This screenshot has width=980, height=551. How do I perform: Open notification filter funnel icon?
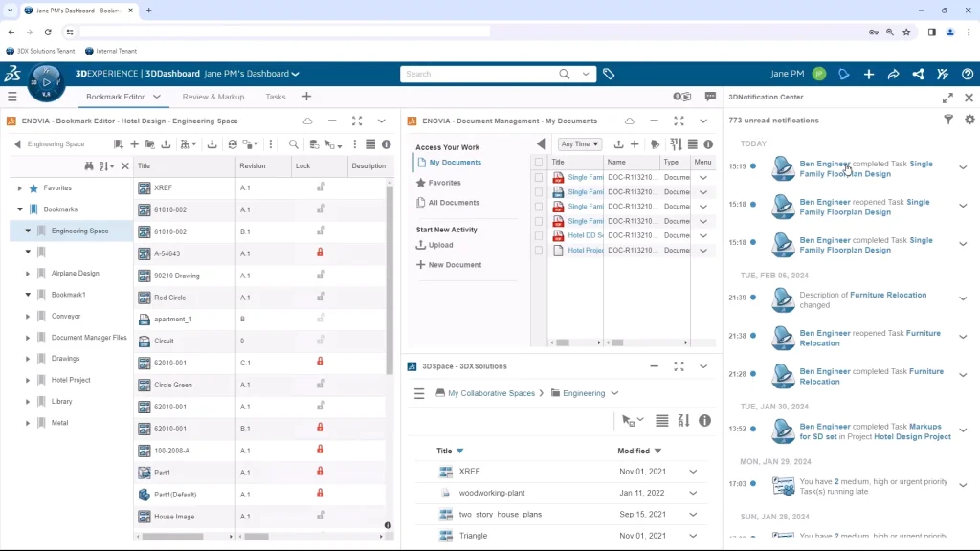point(948,120)
